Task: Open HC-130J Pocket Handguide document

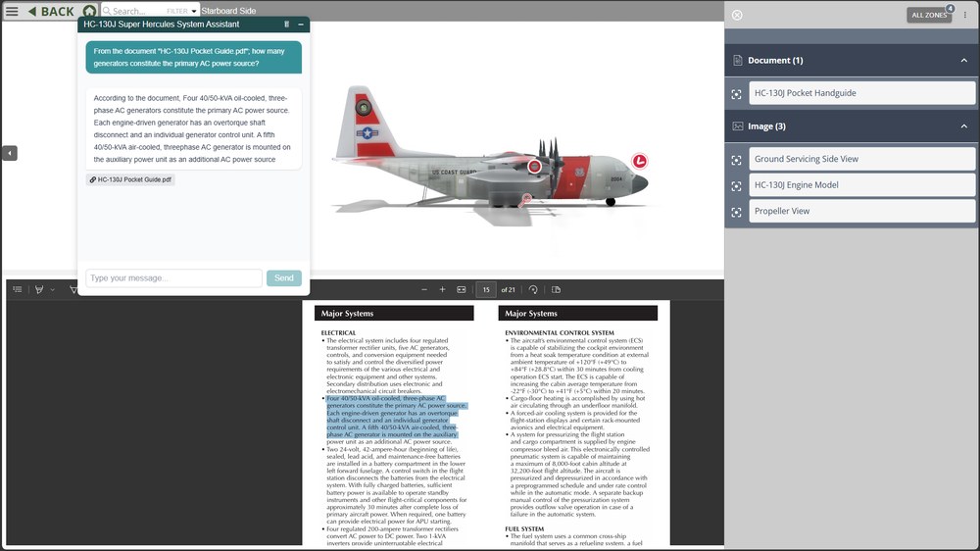Action: point(861,93)
